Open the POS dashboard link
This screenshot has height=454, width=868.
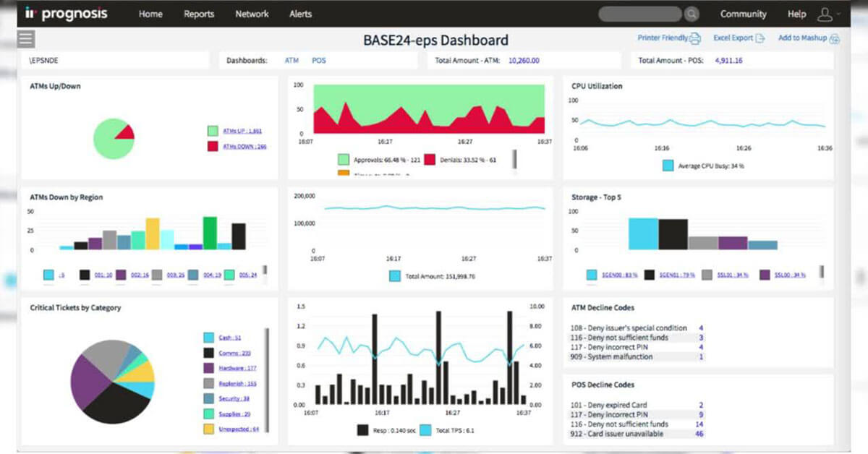[x=319, y=61]
